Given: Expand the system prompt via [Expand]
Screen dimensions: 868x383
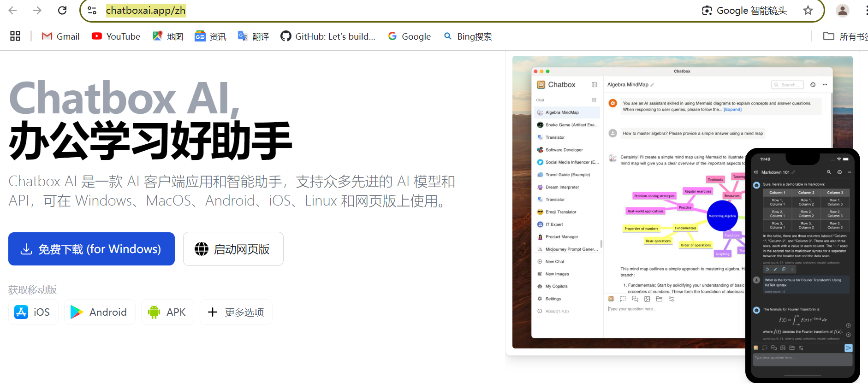Looking at the screenshot, I should 732,110.
